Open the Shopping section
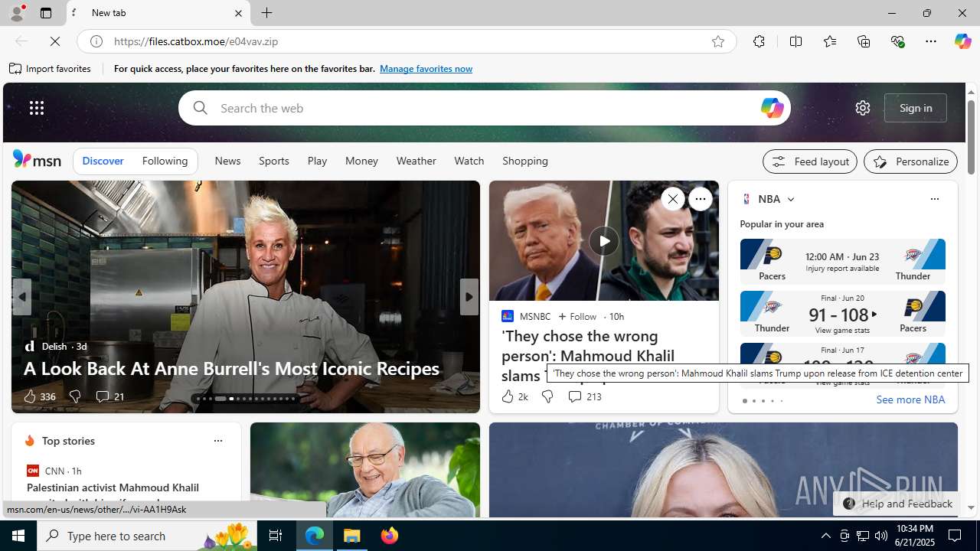Viewport: 980px width, 551px height. tap(525, 161)
